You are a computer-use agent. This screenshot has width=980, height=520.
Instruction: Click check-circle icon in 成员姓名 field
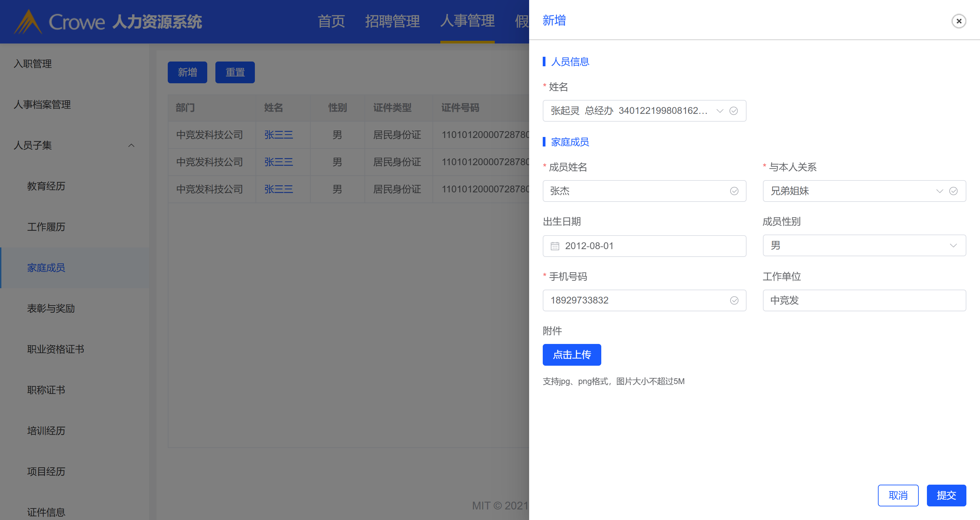pyautogui.click(x=734, y=191)
